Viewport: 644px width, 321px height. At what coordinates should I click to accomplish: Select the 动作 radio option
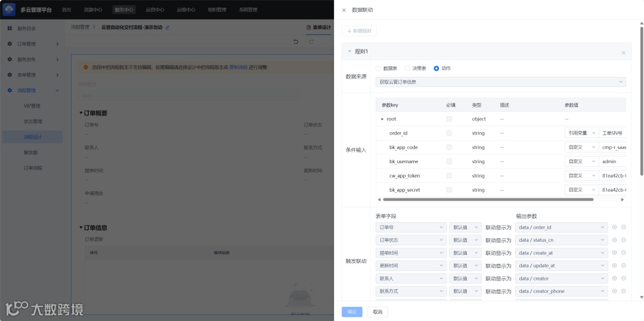(436, 68)
